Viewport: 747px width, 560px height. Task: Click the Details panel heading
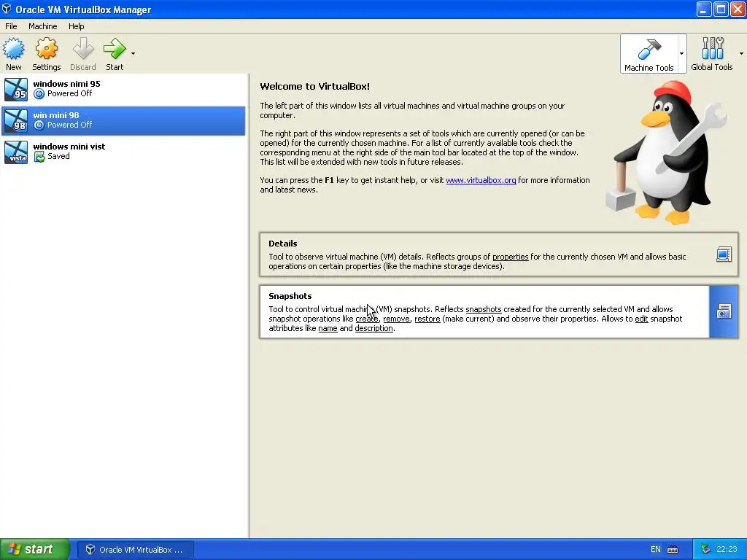pos(282,244)
